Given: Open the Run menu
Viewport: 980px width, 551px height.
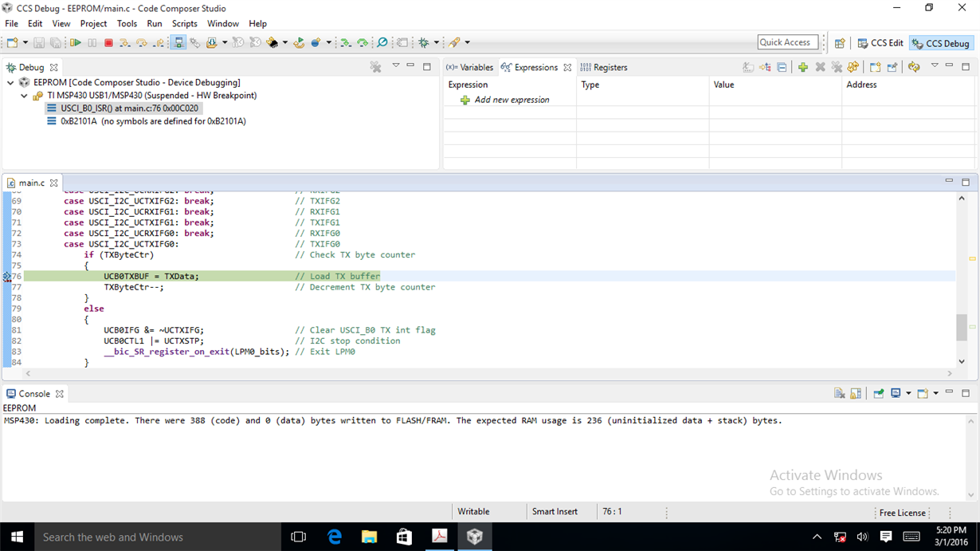Looking at the screenshot, I should tap(155, 24).
